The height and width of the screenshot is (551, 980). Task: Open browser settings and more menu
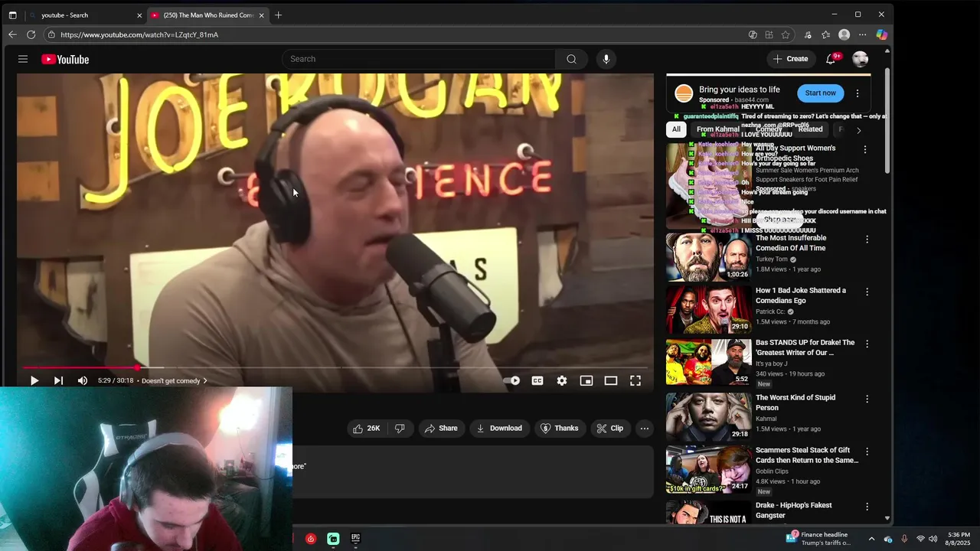[x=862, y=34]
